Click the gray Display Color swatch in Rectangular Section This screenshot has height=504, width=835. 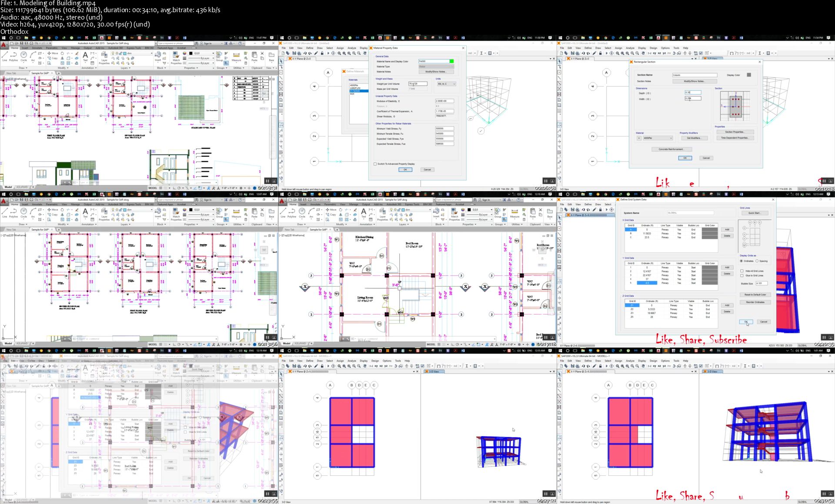coord(749,75)
